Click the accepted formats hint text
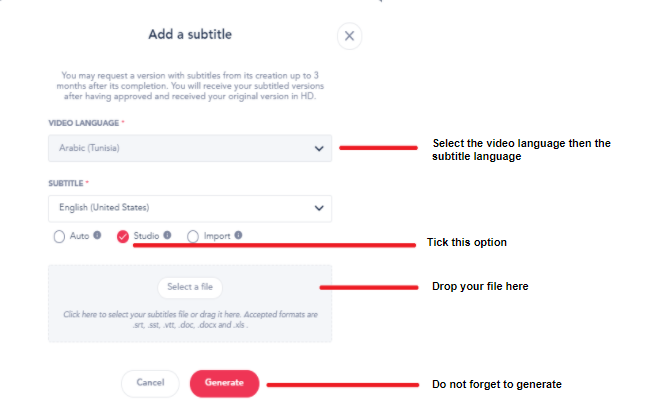The height and width of the screenshot is (409, 647). tap(190, 320)
